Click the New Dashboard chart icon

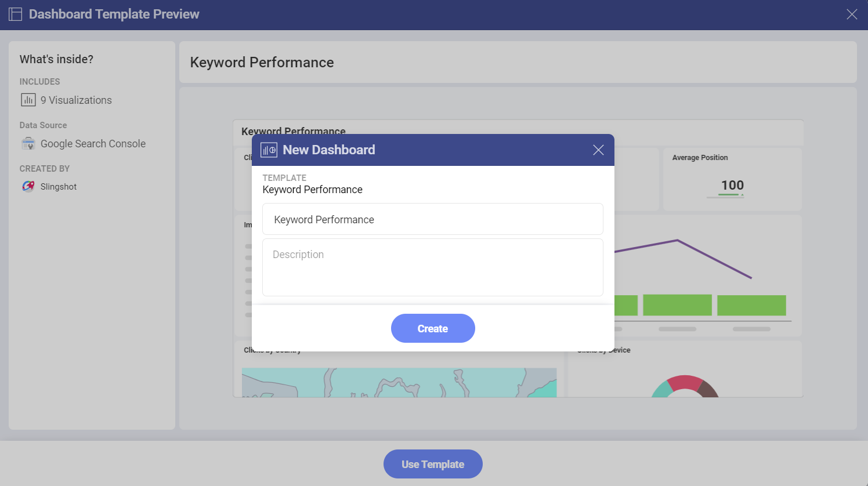tap(269, 150)
